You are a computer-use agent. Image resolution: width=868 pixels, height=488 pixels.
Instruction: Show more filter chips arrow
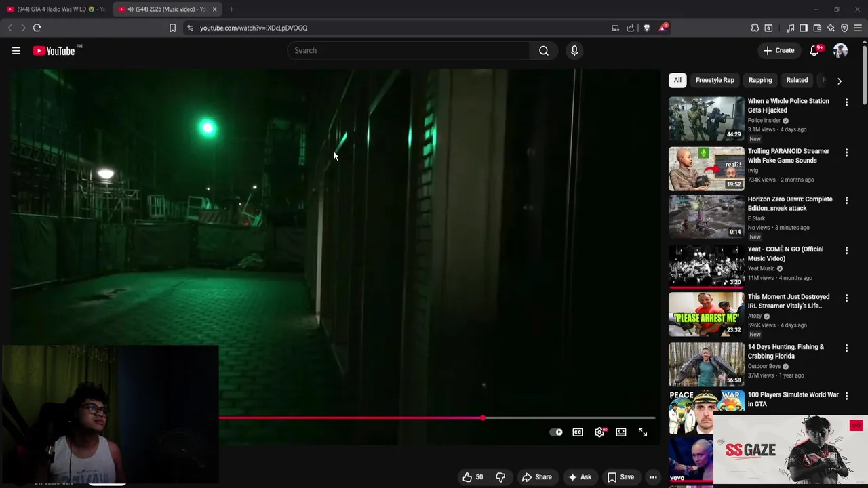840,81
